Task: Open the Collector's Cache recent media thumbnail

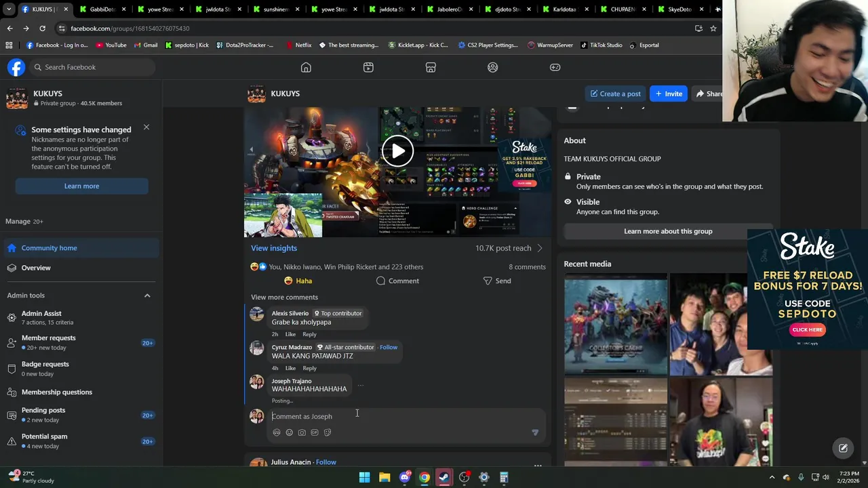Action: pos(616,324)
